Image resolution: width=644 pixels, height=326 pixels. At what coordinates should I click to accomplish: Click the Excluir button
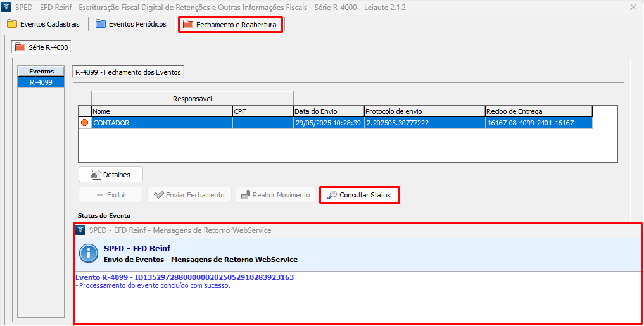tap(111, 195)
